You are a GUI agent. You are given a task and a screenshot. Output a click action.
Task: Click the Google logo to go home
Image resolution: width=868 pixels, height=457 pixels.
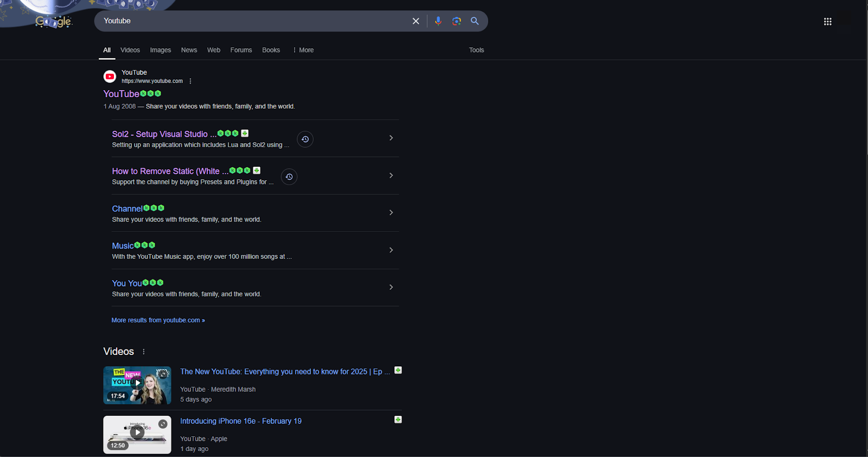(53, 22)
